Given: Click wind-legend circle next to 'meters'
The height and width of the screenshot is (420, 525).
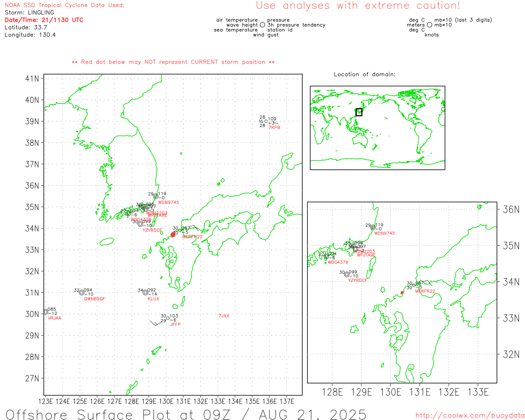Looking at the screenshot, I should 429,25.
